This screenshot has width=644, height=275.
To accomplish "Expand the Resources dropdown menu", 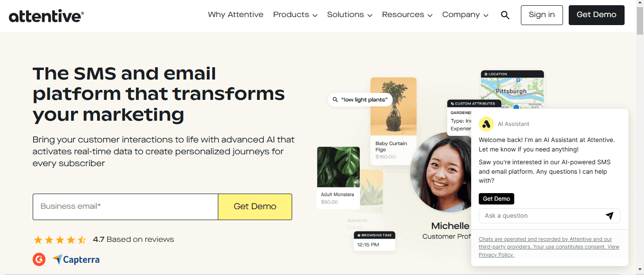I will pos(407,15).
